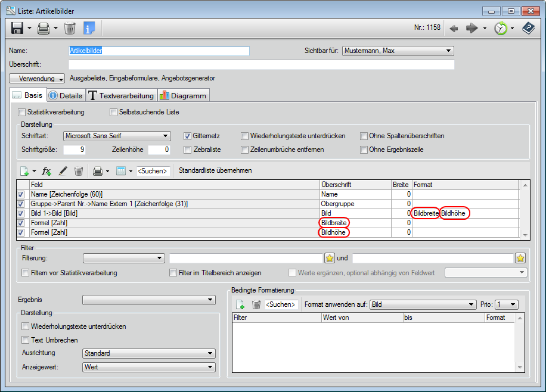
Task: Click into the Überschrift text field
Action: pyautogui.click(x=261, y=64)
